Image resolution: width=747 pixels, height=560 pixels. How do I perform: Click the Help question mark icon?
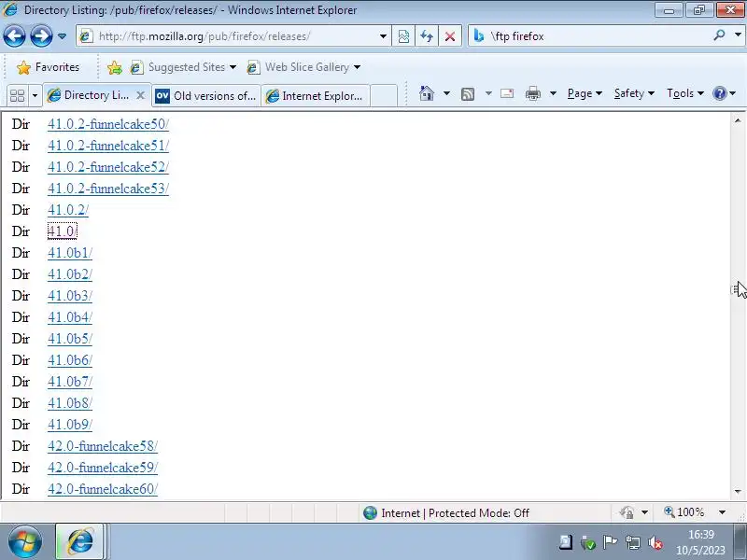click(719, 93)
